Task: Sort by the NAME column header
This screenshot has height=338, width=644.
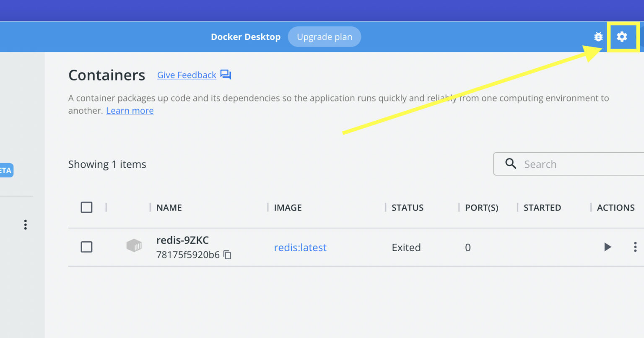Action: [x=169, y=208]
